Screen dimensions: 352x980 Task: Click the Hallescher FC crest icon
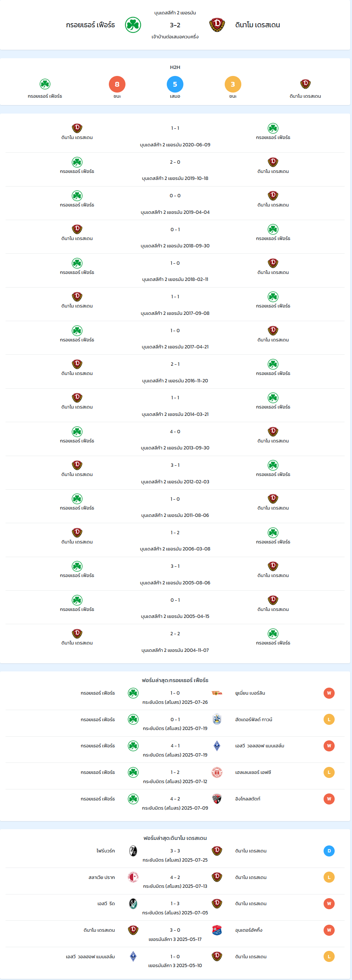coord(217,772)
